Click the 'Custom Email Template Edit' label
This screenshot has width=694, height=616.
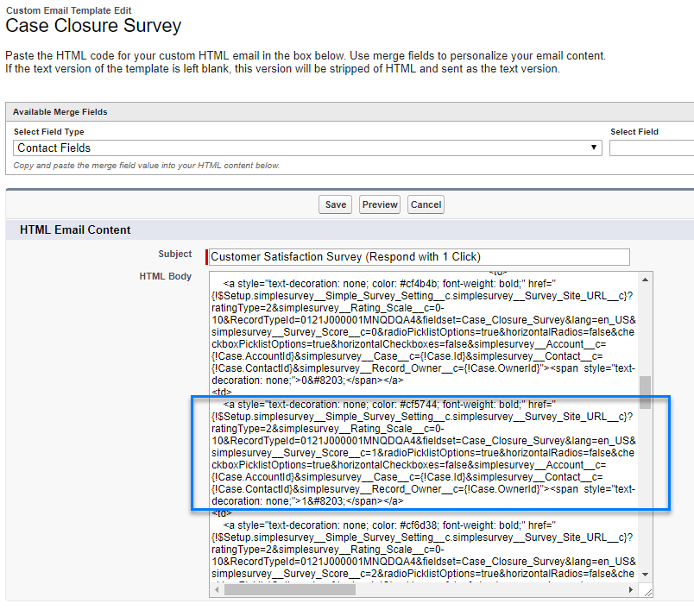pyautogui.click(x=68, y=10)
